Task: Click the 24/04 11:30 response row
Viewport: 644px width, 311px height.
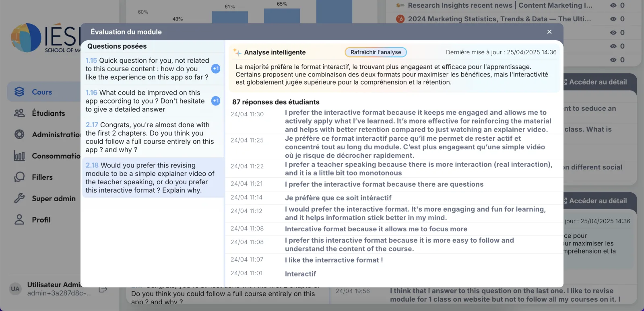Action: click(x=394, y=121)
